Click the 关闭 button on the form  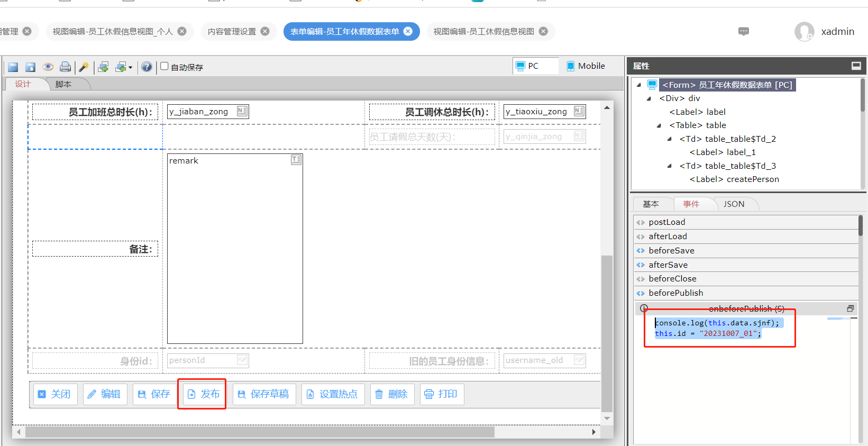[55, 394]
